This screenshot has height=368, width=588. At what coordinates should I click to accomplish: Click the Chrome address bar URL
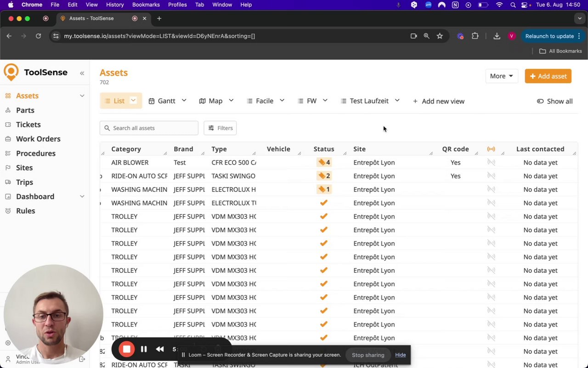pos(159,36)
